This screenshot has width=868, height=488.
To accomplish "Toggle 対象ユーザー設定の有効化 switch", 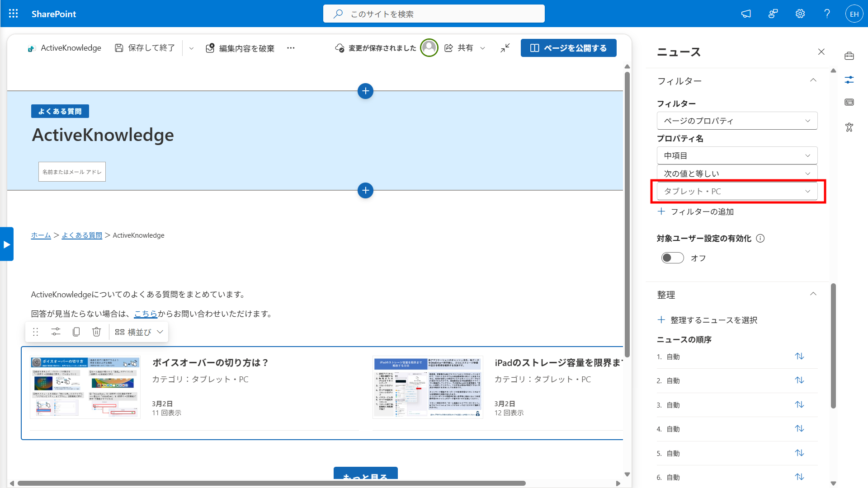I will click(673, 258).
